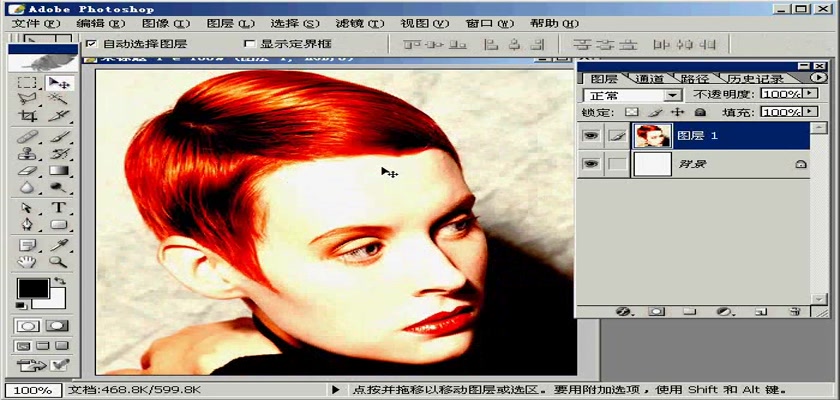Click foreground black color swatch
The height and width of the screenshot is (400, 840).
(x=33, y=288)
